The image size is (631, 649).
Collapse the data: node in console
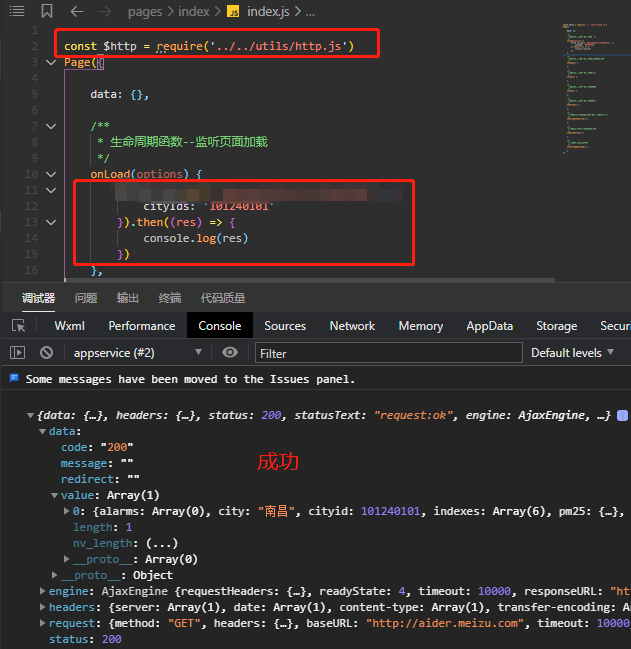tap(42, 431)
